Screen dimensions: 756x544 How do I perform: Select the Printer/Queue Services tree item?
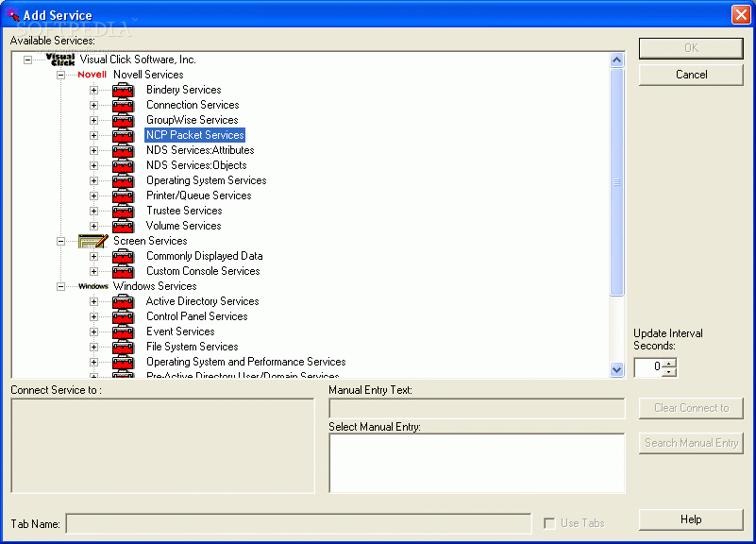(x=198, y=195)
